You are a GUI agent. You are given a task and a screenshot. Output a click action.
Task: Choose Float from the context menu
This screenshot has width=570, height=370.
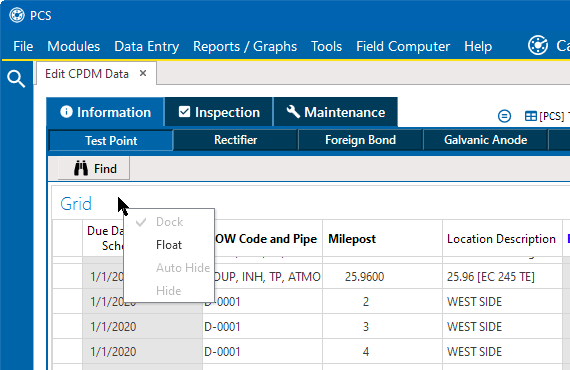point(169,245)
